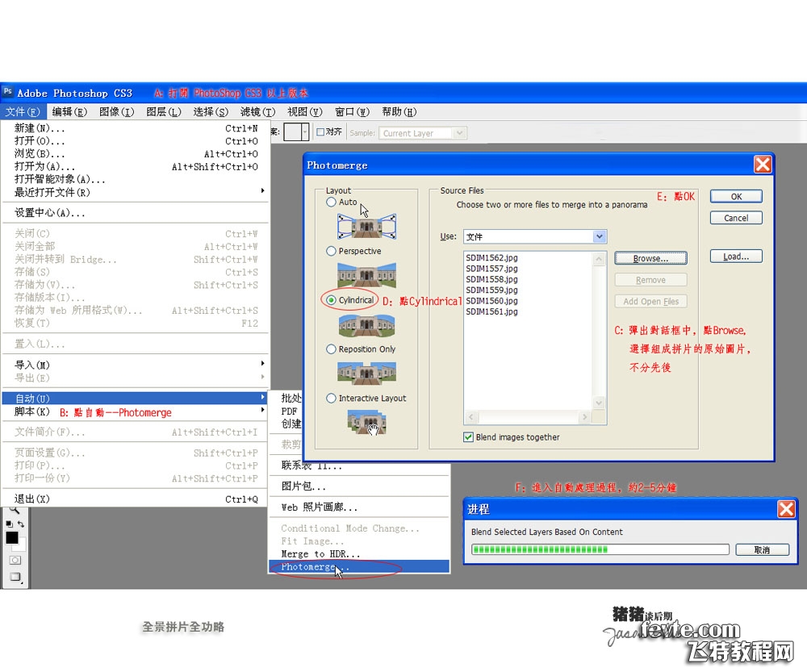Image resolution: width=807 pixels, height=672 pixels.
Task: Open the Sample Current Layer dropdown
Action: tap(460, 133)
